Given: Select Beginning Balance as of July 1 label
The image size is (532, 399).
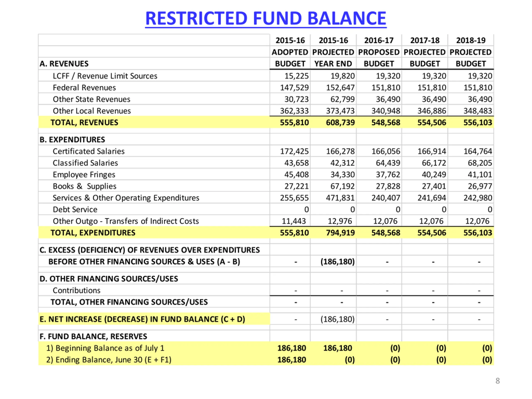Looking at the screenshot, I should coord(105,348).
